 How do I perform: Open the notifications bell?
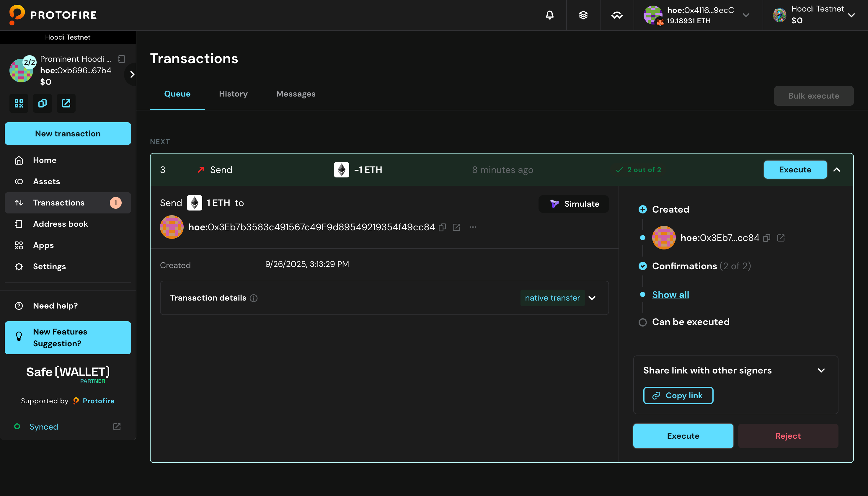pos(549,15)
